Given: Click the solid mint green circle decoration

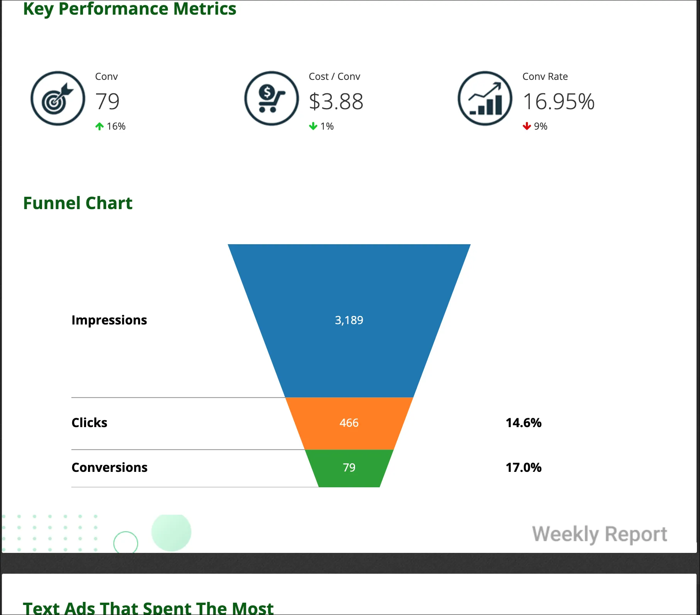Looking at the screenshot, I should [x=171, y=532].
